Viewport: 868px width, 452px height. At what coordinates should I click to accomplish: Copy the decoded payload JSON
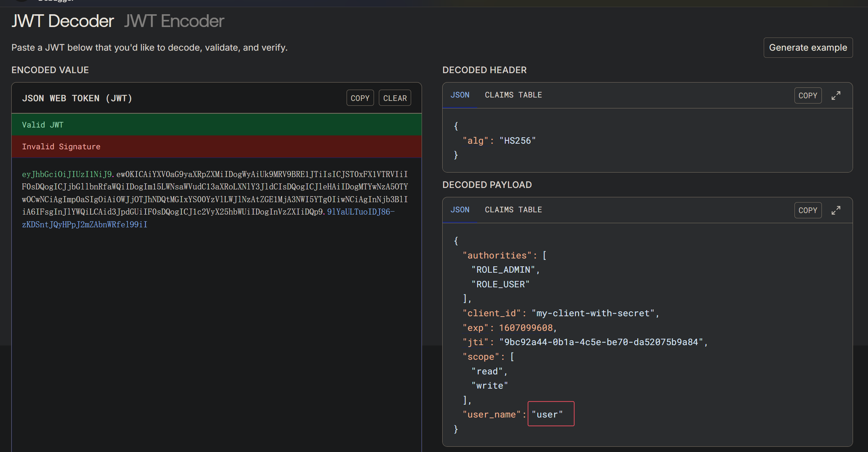pos(808,210)
